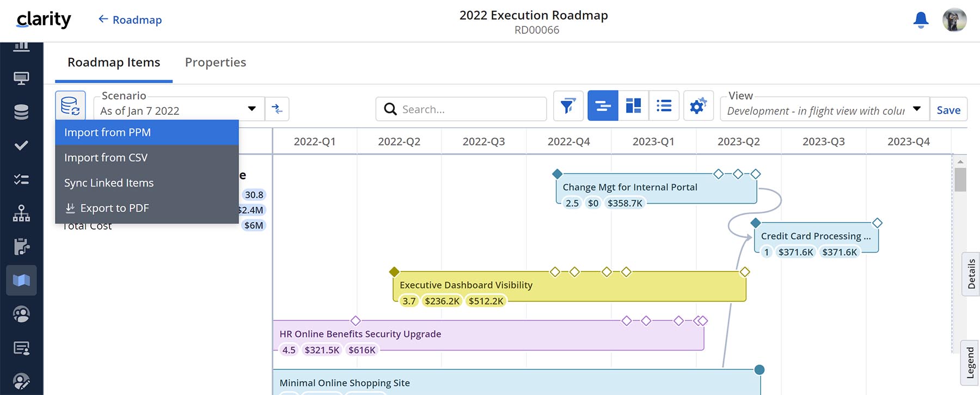The width and height of the screenshot is (980, 395).
Task: Click the timeline scrollbar up arrow
Action: coord(960,162)
